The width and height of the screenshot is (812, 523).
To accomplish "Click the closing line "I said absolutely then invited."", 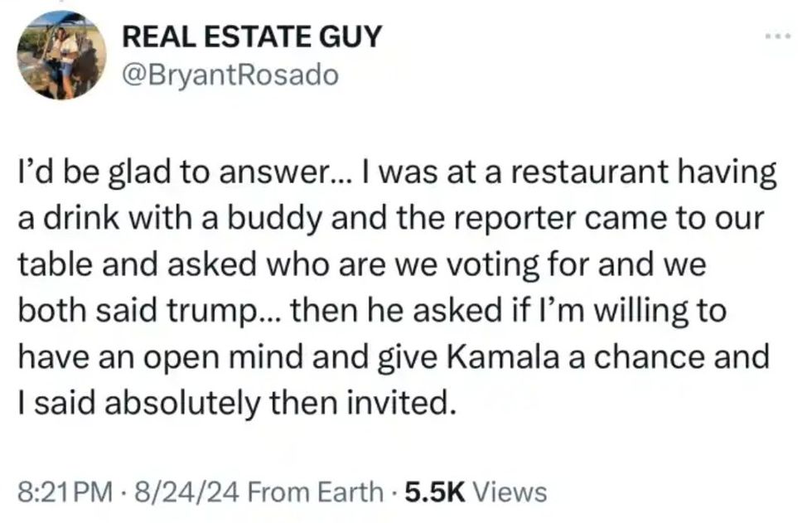I will (237, 404).
